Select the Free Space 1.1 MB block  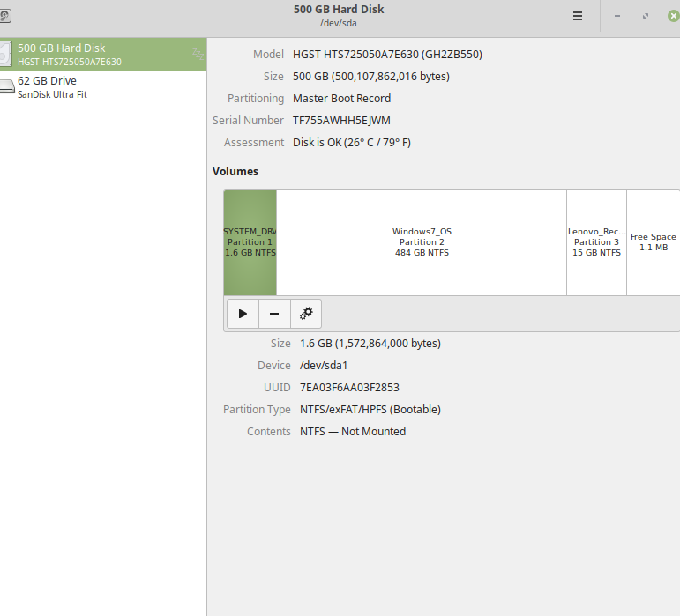(x=653, y=242)
